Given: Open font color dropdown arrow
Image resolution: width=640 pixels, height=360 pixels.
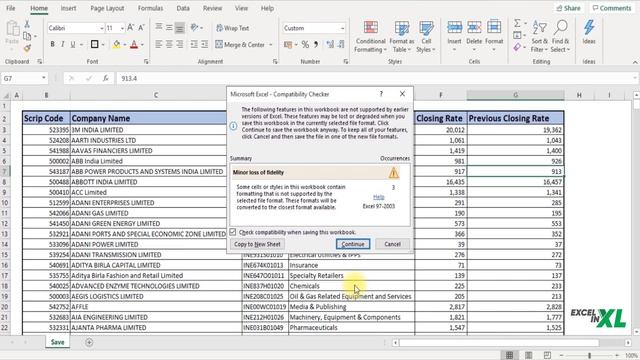Looking at the screenshot, I should click(x=142, y=44).
